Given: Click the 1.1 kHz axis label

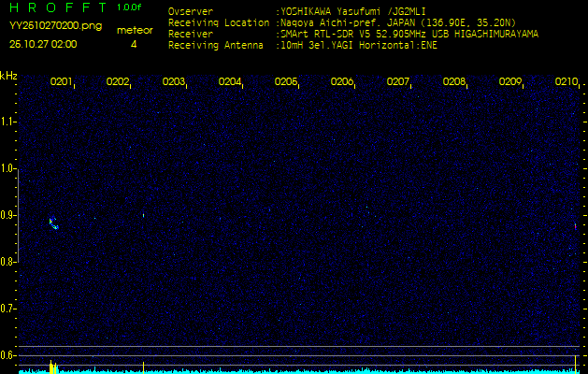Looking at the screenshot, I should (x=7, y=122).
